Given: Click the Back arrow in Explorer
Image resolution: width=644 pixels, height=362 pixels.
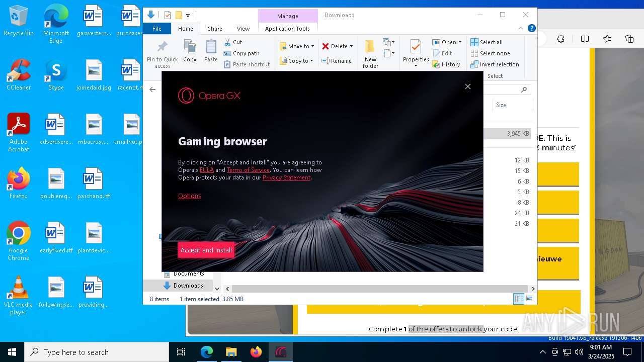Looking at the screenshot, I should (x=152, y=89).
